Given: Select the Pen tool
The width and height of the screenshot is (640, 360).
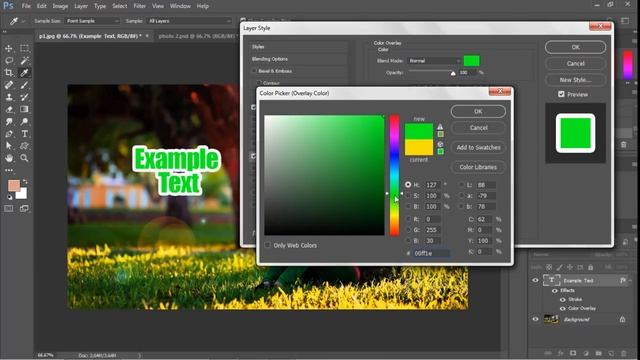Looking at the screenshot, I should 9,134.
